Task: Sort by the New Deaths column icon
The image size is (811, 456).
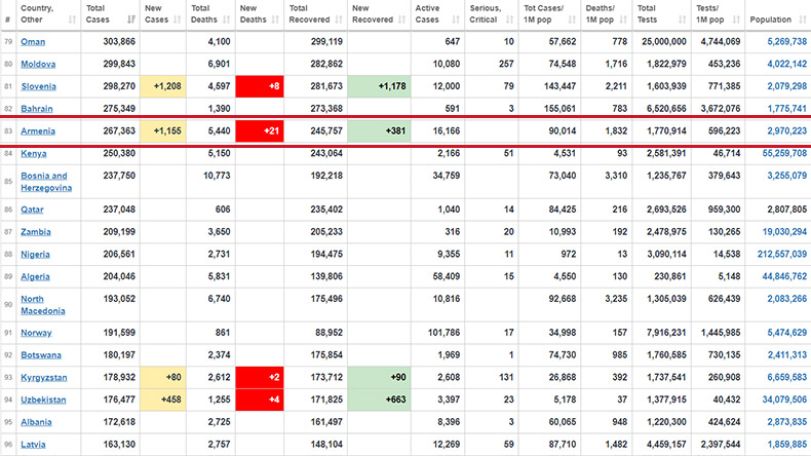Action: point(275,20)
